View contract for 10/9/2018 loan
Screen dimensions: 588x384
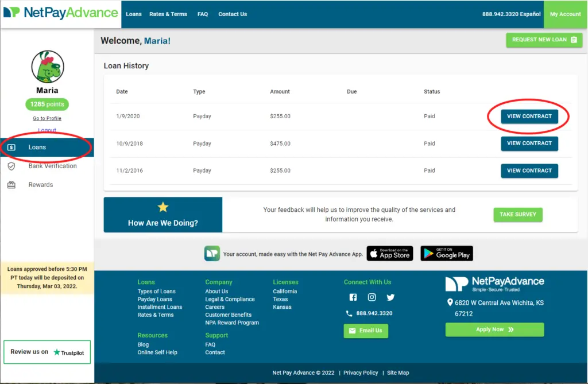(529, 143)
